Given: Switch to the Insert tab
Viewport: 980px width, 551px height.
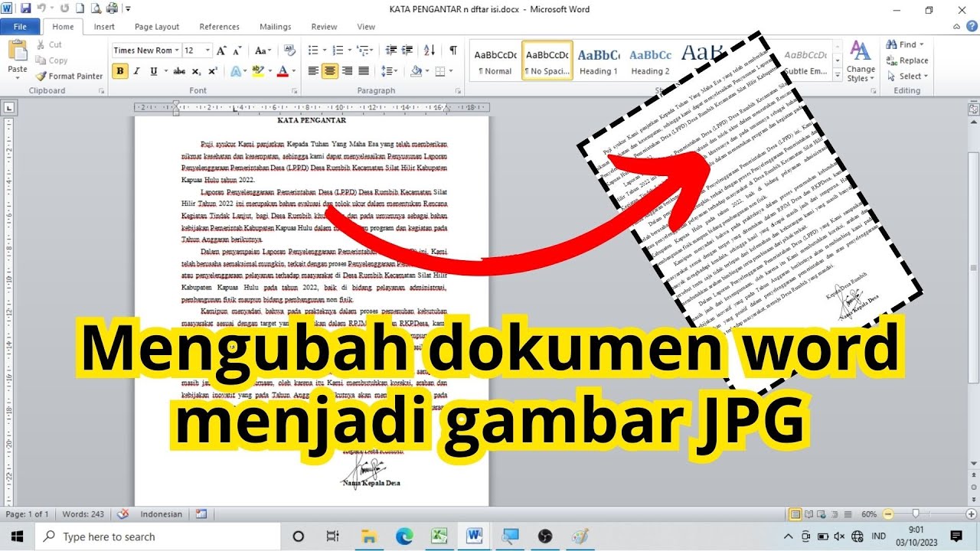Looking at the screenshot, I should (x=104, y=27).
